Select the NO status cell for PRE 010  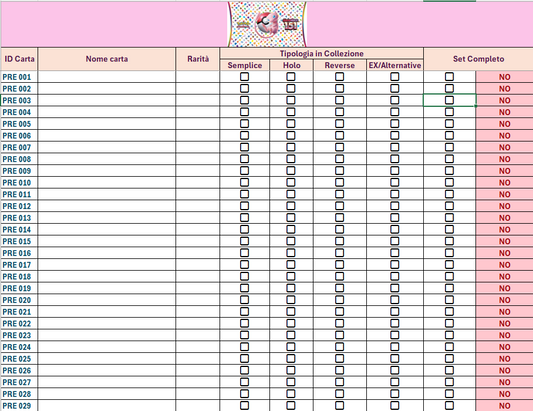coord(504,183)
